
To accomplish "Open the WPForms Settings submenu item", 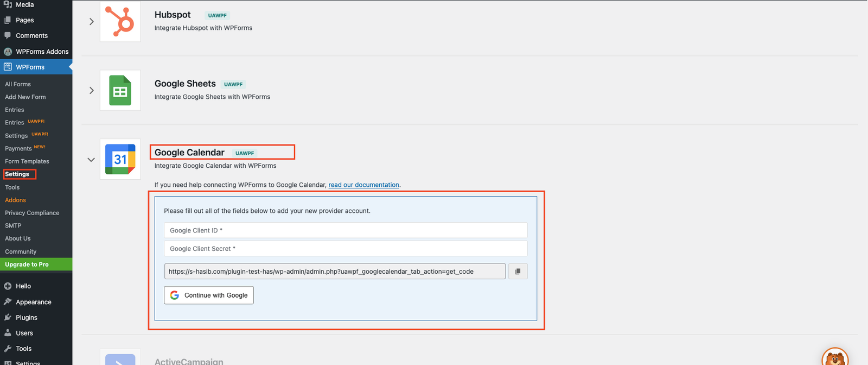I will tap(17, 174).
